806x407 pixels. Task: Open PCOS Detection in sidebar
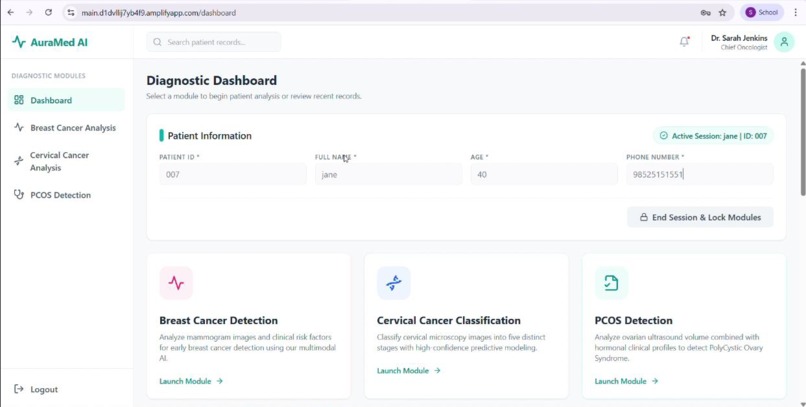tap(66, 195)
